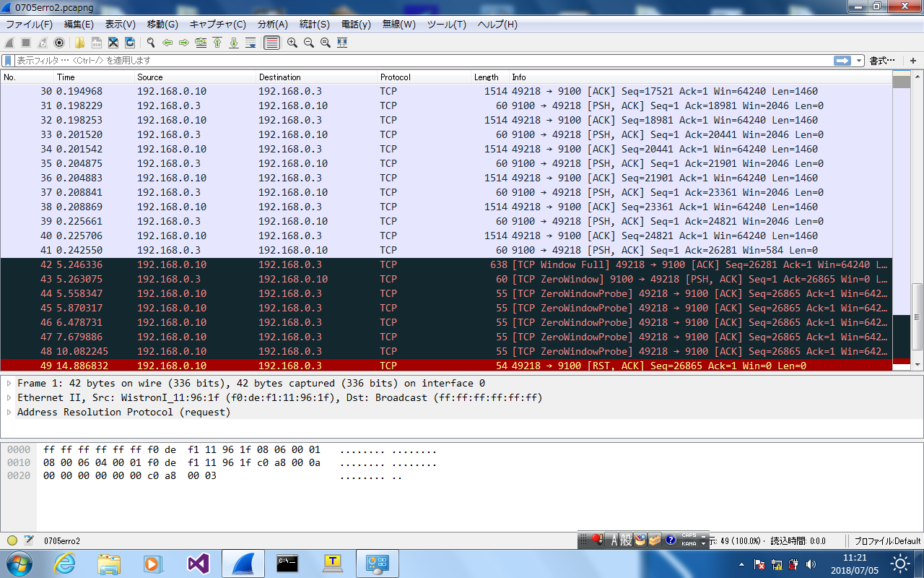Add a filter button with the plus
The height and width of the screenshot is (578, 924).
pos(913,61)
